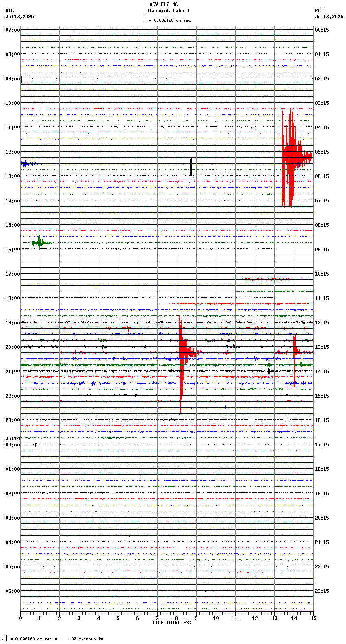Click the 15:15 PDT time label
This screenshot has height=644, width=346.
click(x=322, y=396)
